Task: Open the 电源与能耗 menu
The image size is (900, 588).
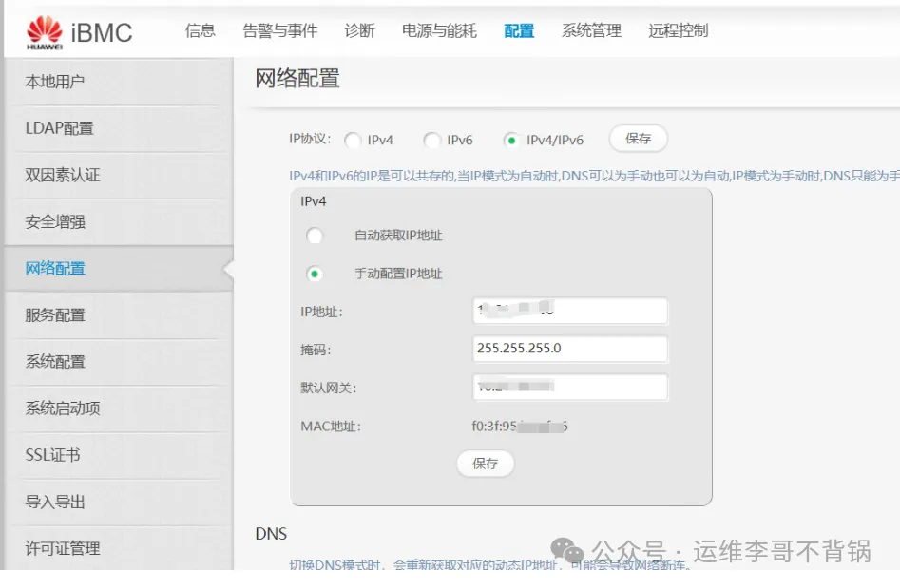Action: [x=439, y=31]
